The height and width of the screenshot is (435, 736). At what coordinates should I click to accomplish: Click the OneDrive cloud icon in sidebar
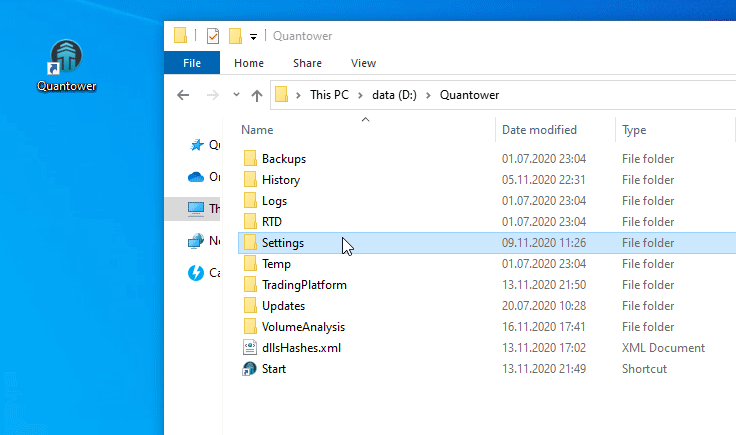(196, 177)
